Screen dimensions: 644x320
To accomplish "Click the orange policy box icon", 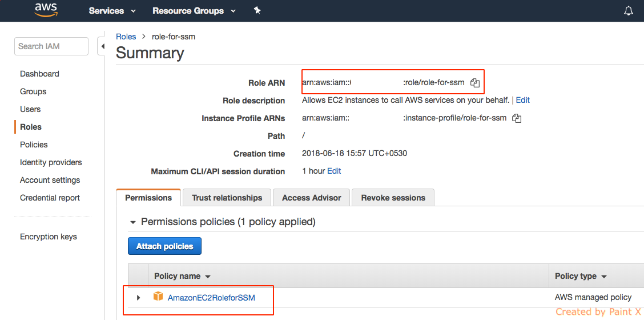I will (158, 297).
